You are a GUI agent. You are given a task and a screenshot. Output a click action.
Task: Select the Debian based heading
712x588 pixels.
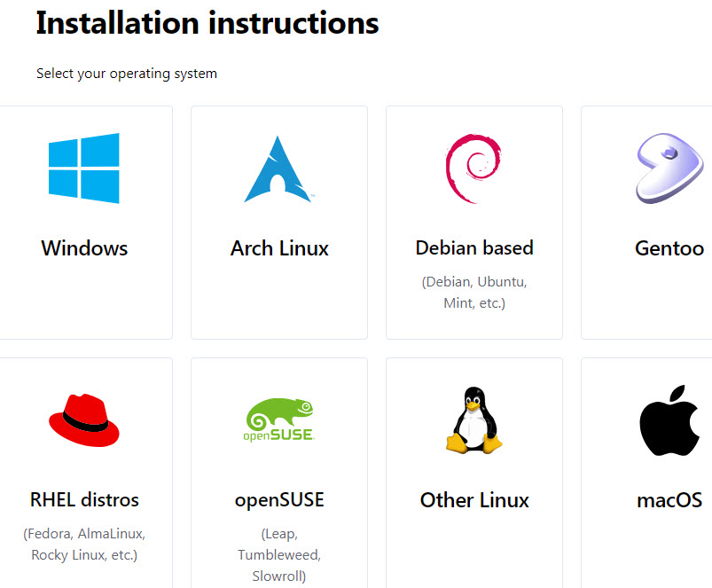coord(474,248)
